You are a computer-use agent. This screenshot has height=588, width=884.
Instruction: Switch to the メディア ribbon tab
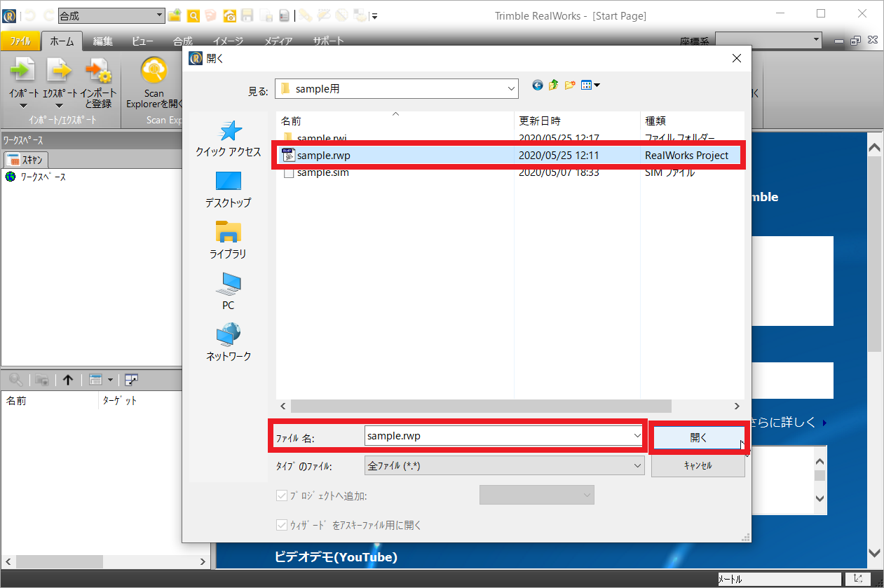[278, 41]
